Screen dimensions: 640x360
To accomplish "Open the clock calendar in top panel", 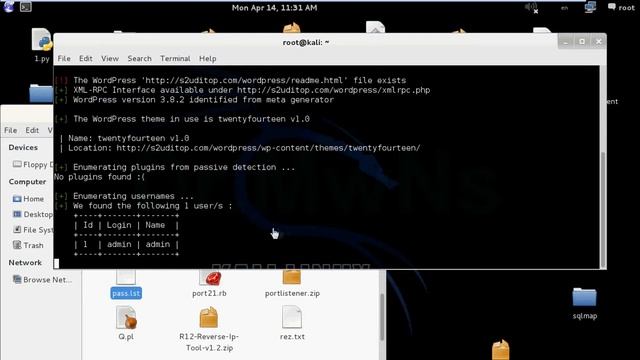I will 274,7.
